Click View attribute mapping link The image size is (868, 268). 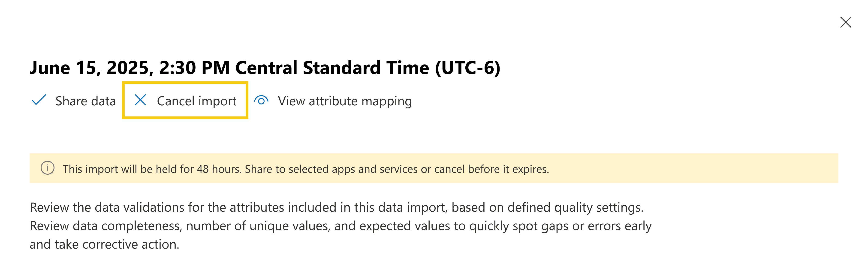(344, 101)
